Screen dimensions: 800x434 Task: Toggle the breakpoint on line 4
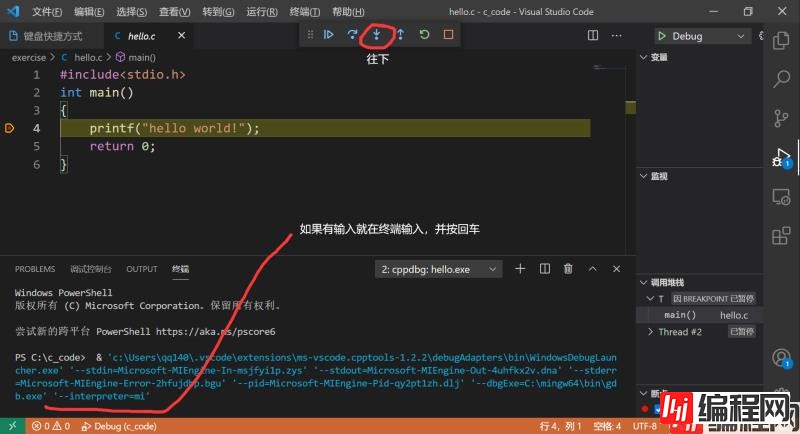[10, 128]
